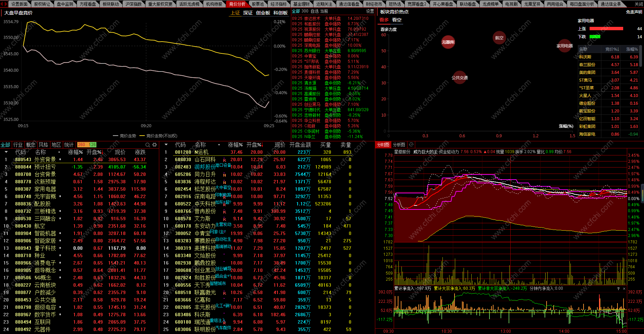Sort sector list by 开盘% column

pyautogui.click(x=94, y=152)
